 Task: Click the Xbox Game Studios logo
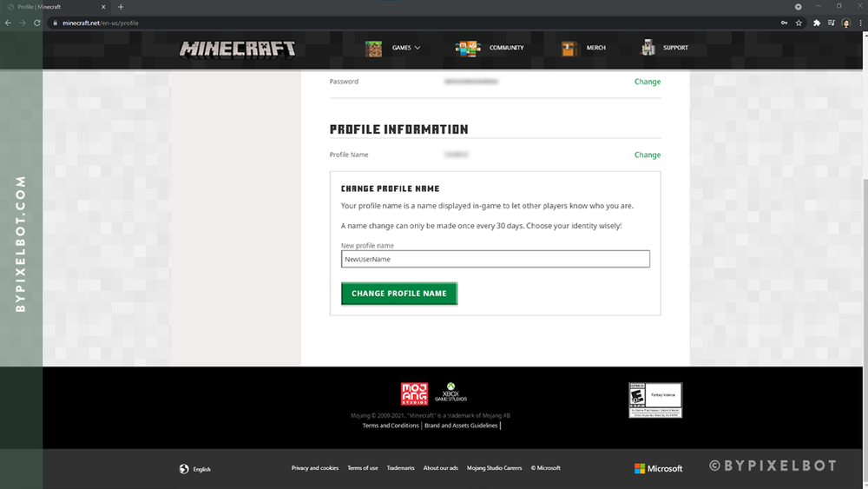coord(450,392)
